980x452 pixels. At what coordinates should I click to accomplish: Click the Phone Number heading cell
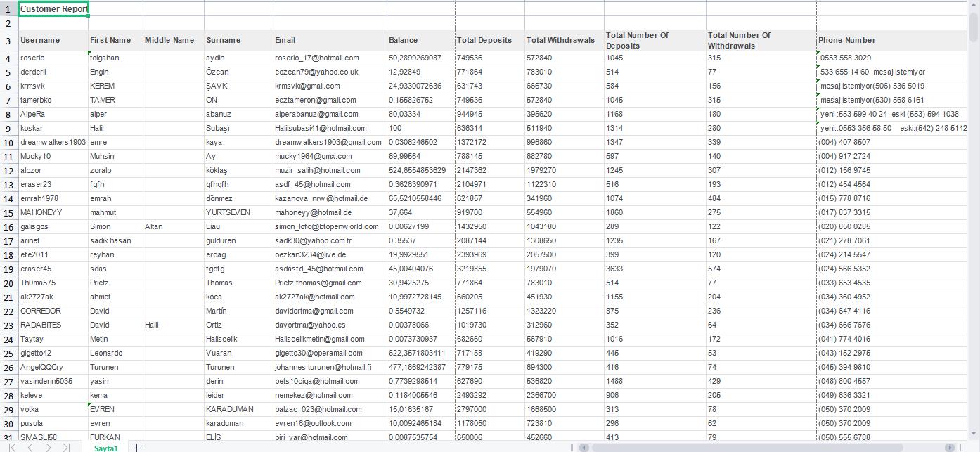(892, 41)
